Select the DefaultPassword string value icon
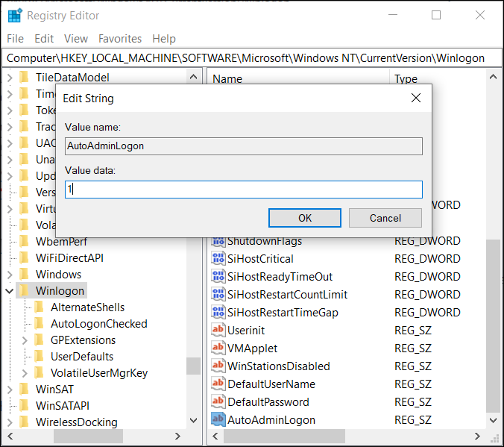504x447 pixels. pyautogui.click(x=218, y=402)
